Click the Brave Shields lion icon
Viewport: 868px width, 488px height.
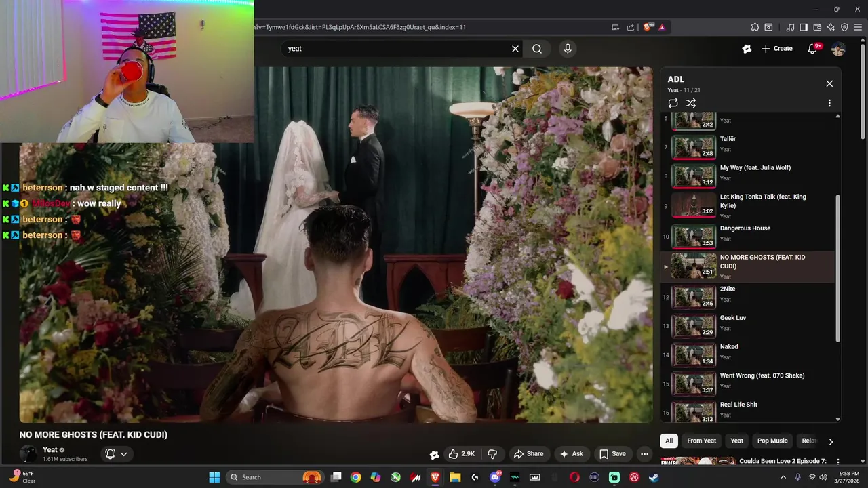[x=647, y=27]
